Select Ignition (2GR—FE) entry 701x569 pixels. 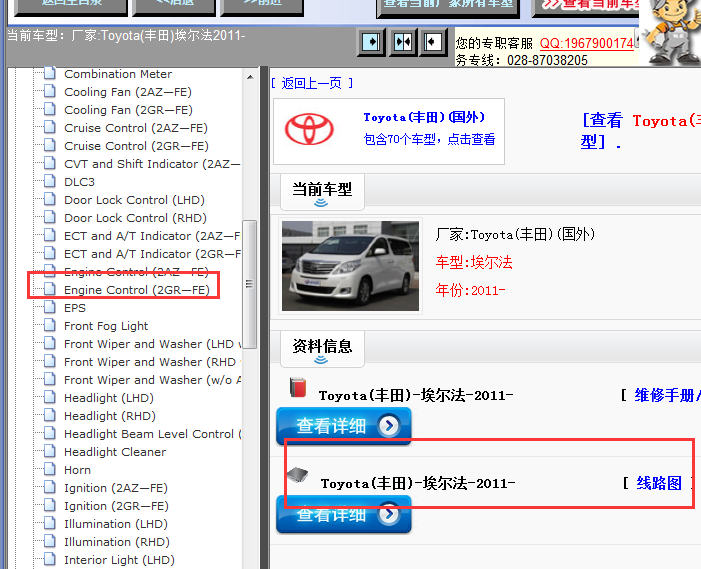[116, 506]
